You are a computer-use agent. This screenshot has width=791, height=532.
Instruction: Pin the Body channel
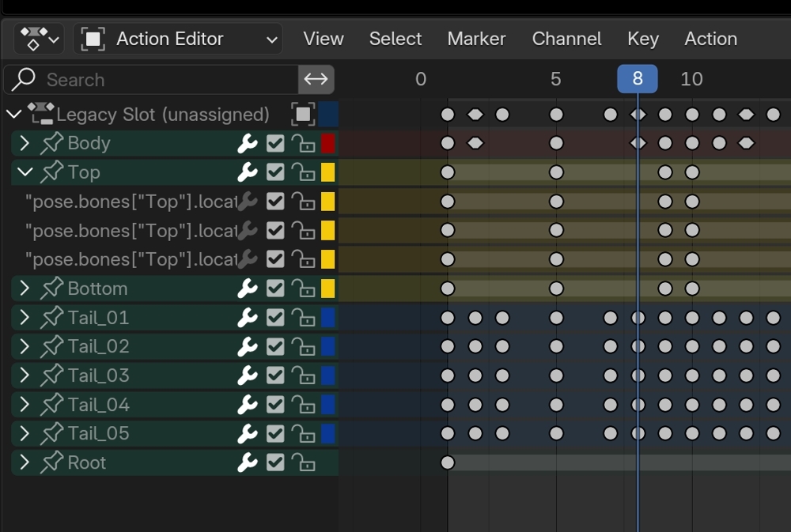pyautogui.click(x=52, y=143)
